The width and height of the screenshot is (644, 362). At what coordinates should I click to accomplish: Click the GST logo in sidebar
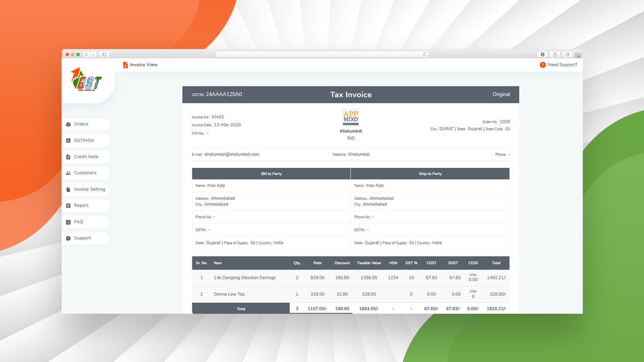point(86,79)
